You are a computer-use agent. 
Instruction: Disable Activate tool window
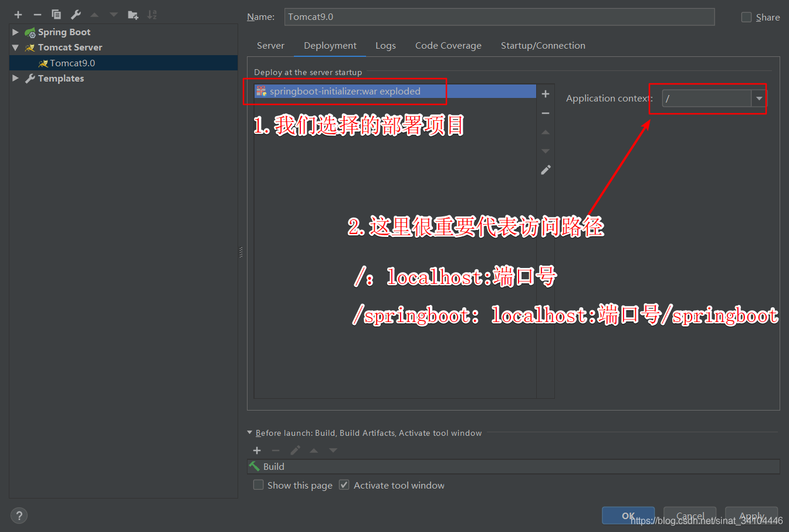click(344, 485)
